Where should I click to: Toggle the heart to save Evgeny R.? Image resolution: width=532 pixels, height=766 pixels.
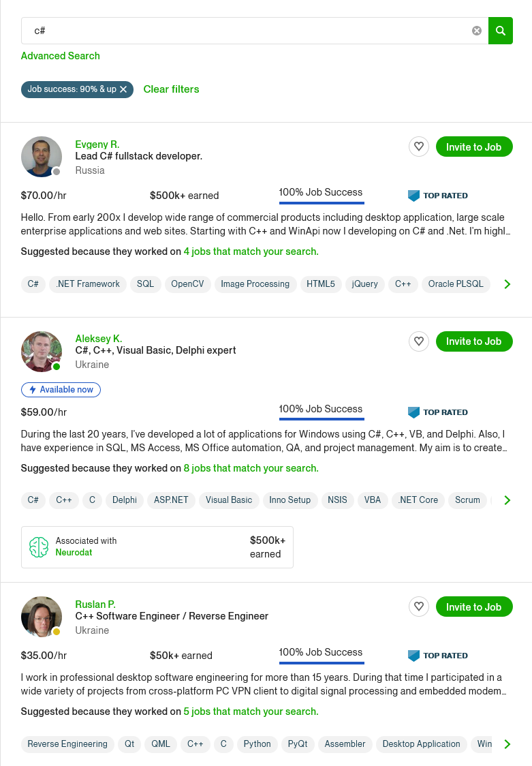click(x=419, y=147)
